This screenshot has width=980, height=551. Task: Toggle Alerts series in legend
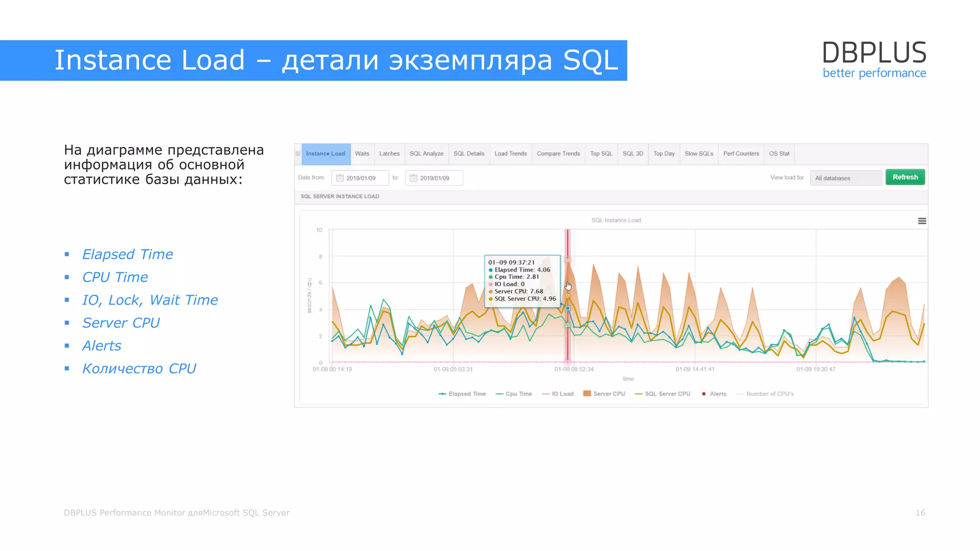pyautogui.click(x=714, y=394)
